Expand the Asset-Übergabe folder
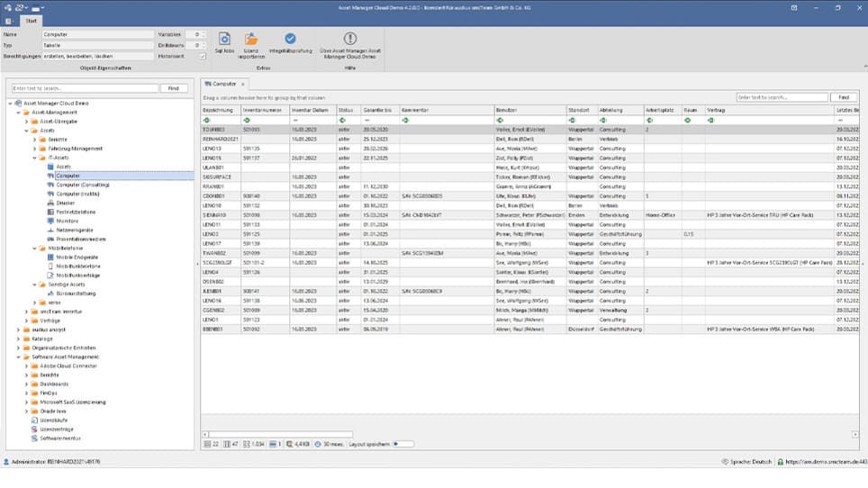 coord(26,122)
